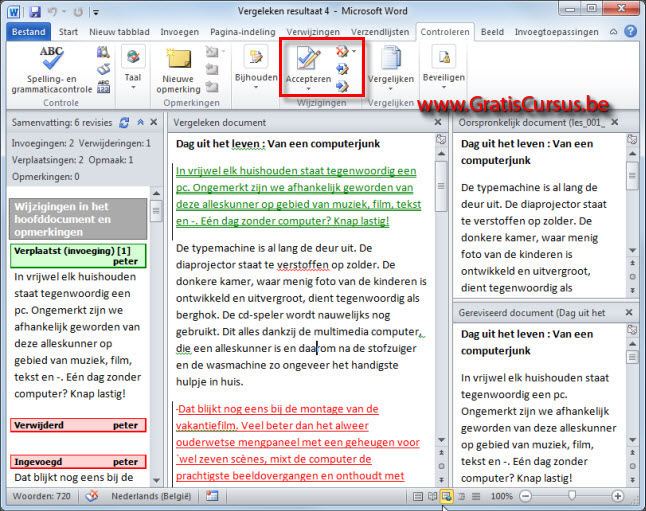Viewport: 646px width, 511px height.
Task: Run Spelling- en grammaticacontrole check
Action: [51, 69]
